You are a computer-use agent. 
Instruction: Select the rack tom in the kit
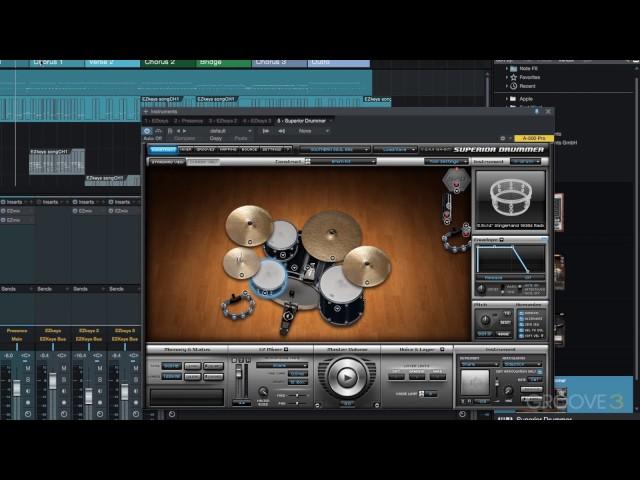tap(282, 239)
